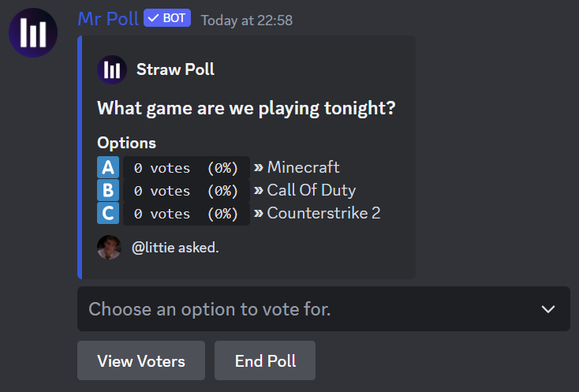Viewport: 579px width, 392px height.
Task: Click the blue letter C option icon
Action: [x=108, y=213]
